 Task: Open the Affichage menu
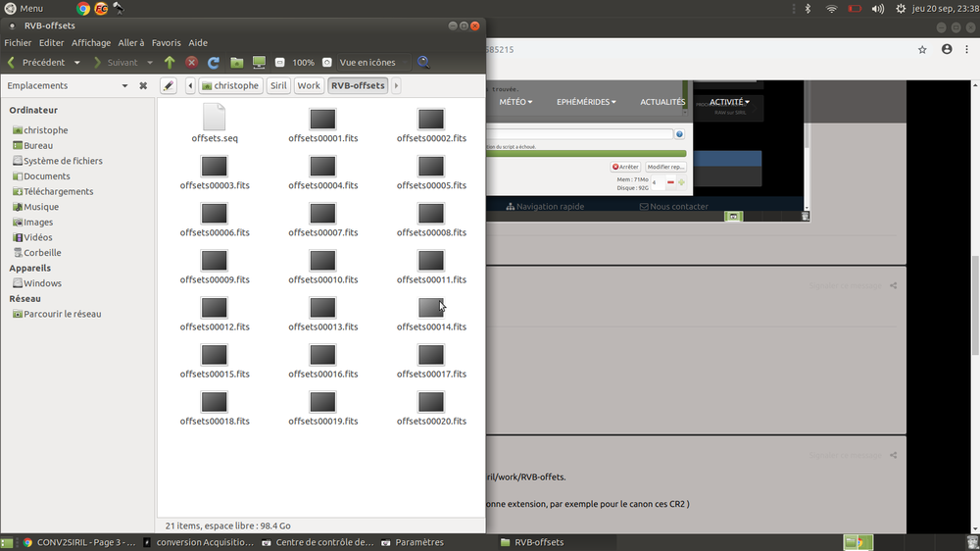pyautogui.click(x=91, y=42)
